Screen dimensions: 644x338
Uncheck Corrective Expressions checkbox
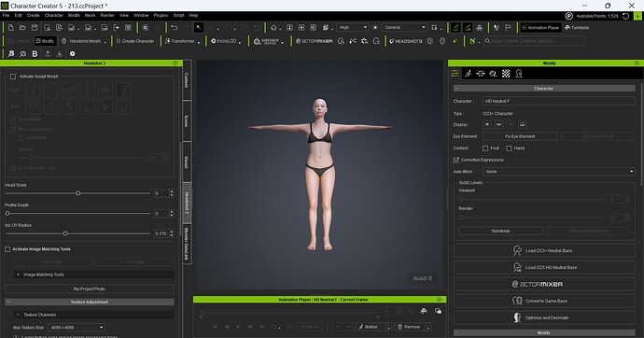(456, 160)
